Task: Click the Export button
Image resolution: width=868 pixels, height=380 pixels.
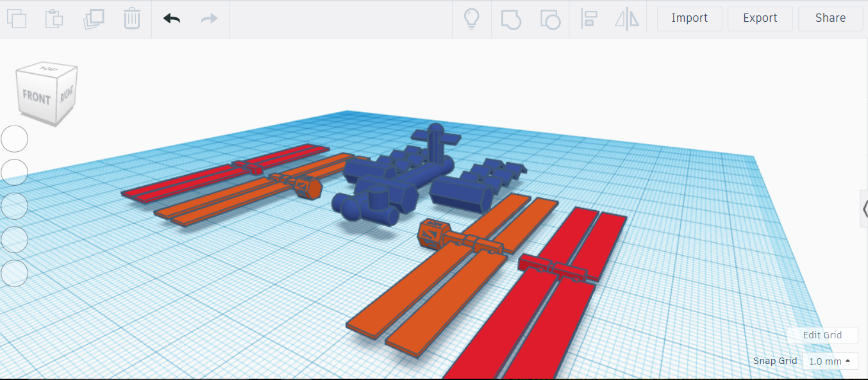Action: (x=760, y=19)
